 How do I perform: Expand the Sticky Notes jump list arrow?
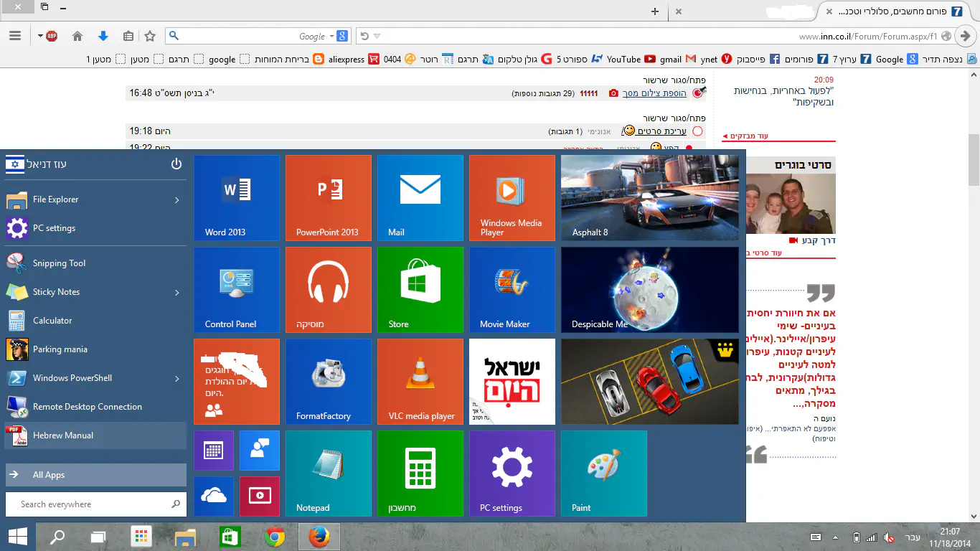[176, 292]
